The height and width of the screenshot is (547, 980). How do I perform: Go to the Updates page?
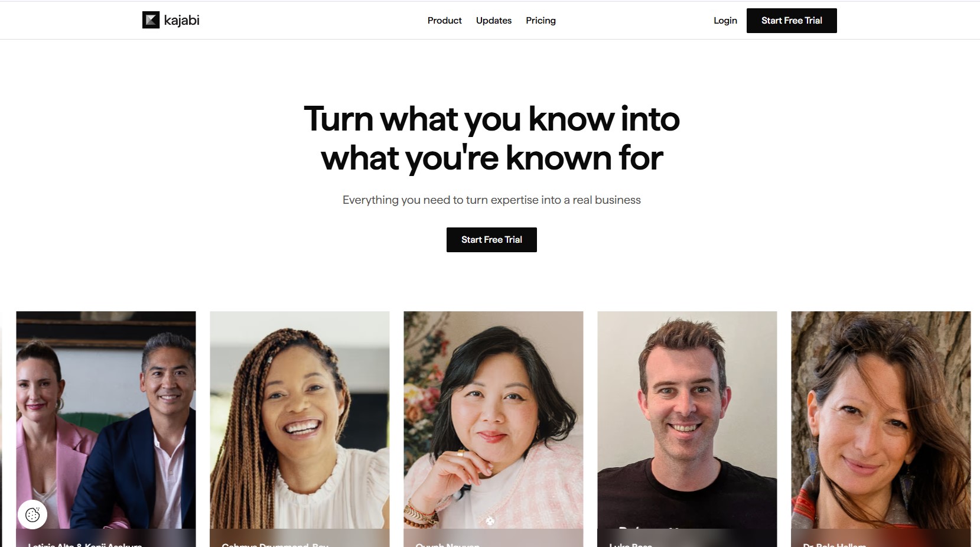click(494, 21)
